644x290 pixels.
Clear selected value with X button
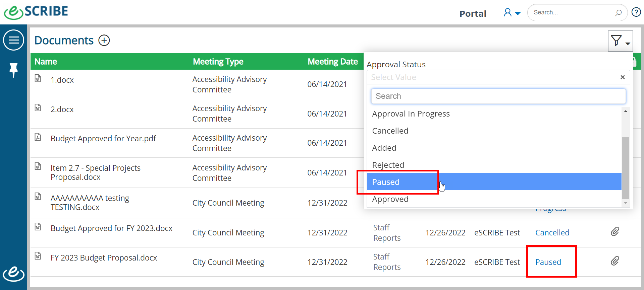pyautogui.click(x=623, y=77)
